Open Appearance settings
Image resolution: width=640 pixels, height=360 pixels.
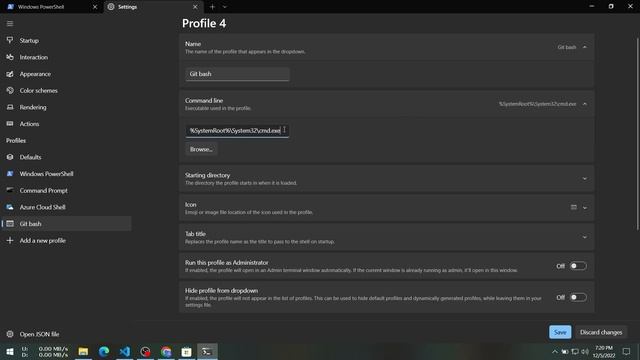pos(66,74)
